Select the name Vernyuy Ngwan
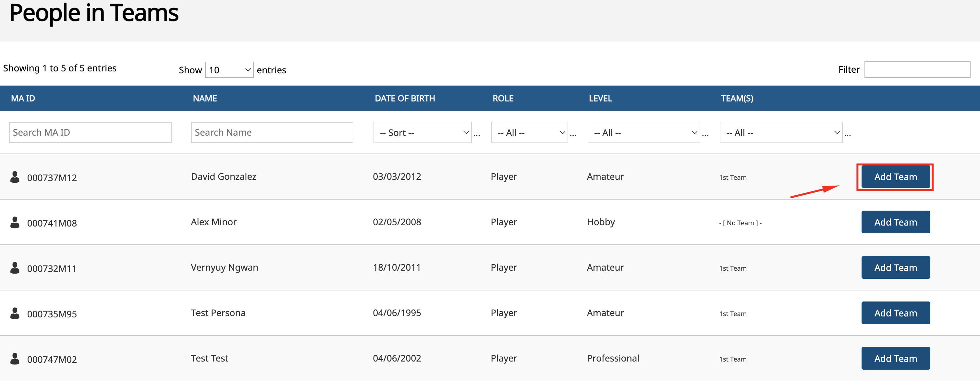The height and width of the screenshot is (381, 980). tap(224, 267)
